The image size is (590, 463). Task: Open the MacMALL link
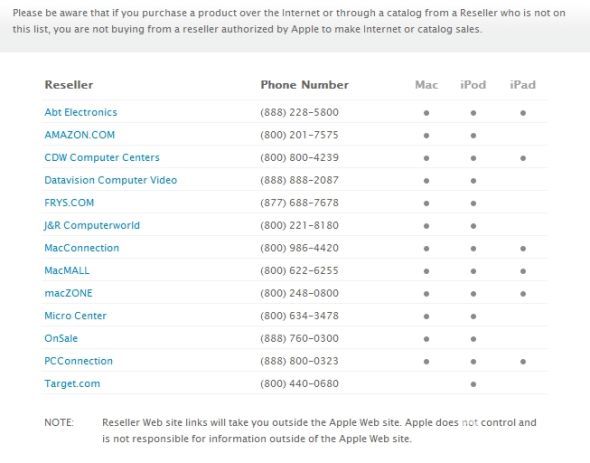coord(67,271)
